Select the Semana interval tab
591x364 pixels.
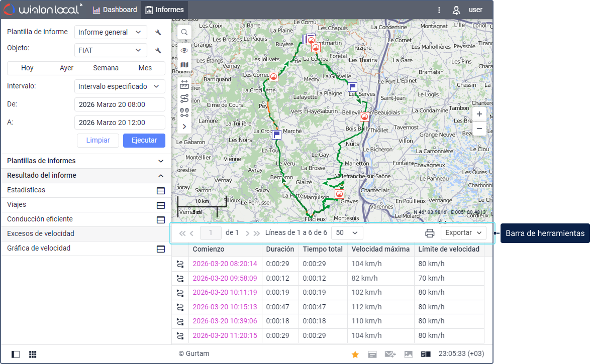(106, 68)
